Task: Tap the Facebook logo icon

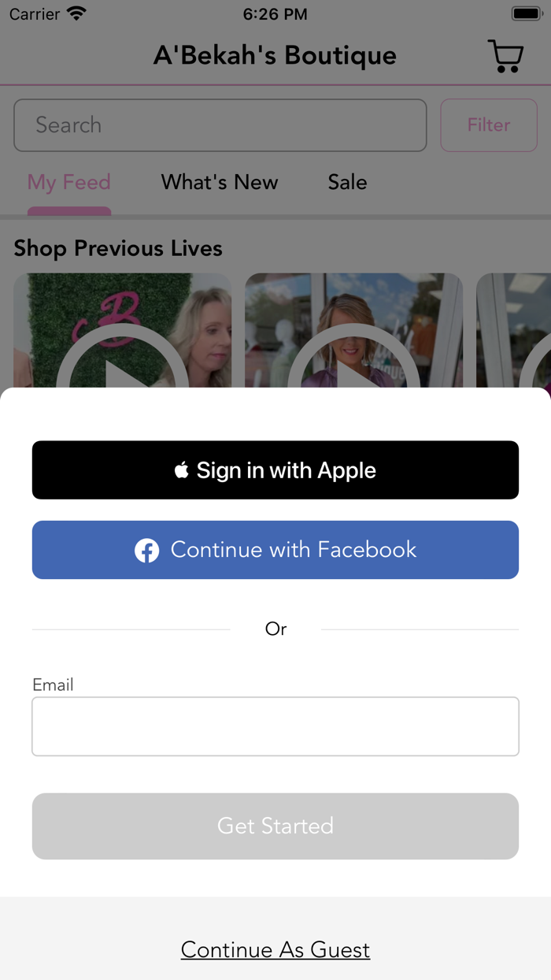Action: tap(146, 550)
